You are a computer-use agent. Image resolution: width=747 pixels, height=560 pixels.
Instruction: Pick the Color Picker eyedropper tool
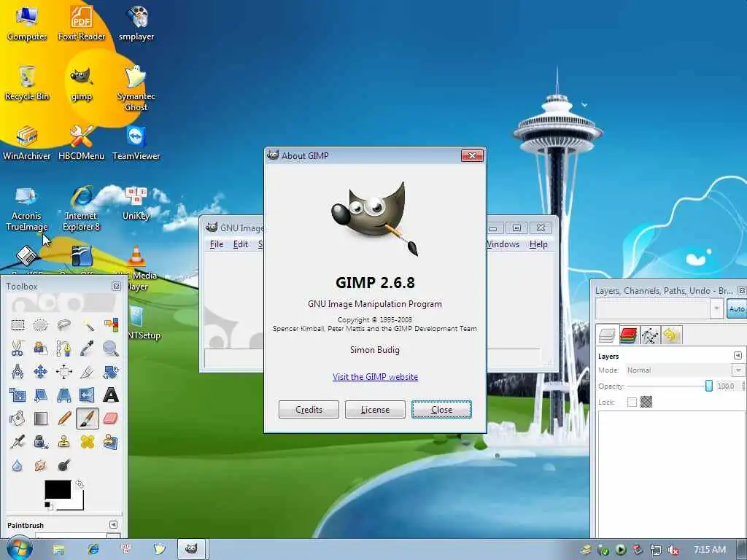88,349
